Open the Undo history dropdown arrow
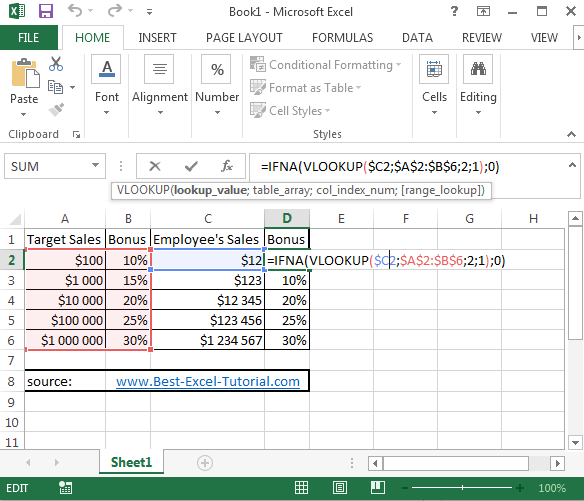Image resolution: width=584 pixels, height=501 pixels. click(91, 11)
